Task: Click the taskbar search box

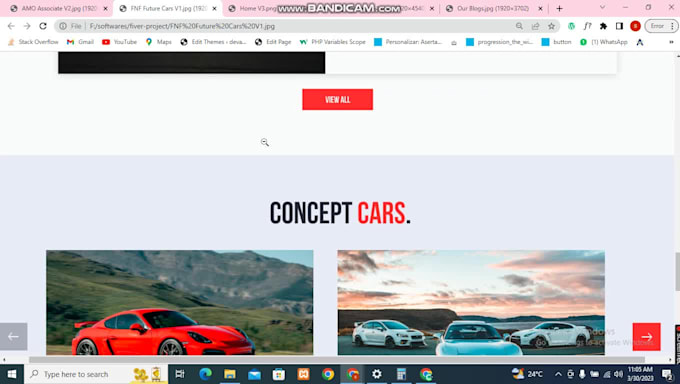Action: (x=95, y=374)
